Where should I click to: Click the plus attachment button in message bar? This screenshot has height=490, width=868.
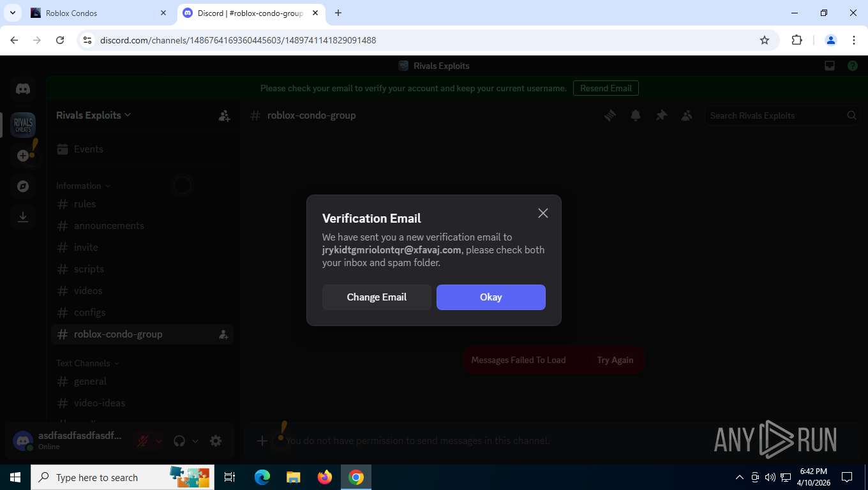262,441
